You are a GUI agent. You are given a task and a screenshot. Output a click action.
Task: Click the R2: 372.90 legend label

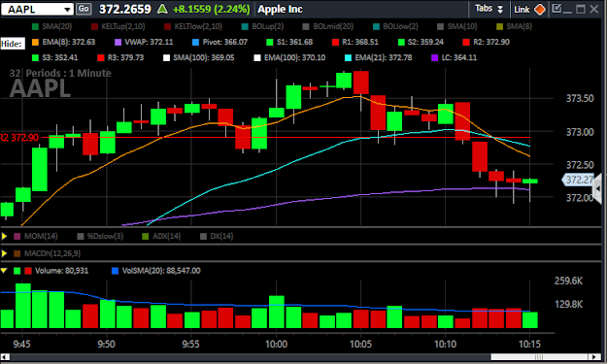click(x=491, y=42)
